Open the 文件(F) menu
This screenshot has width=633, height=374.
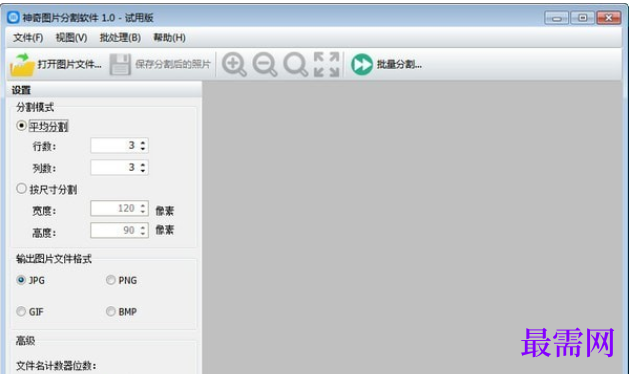(28, 38)
